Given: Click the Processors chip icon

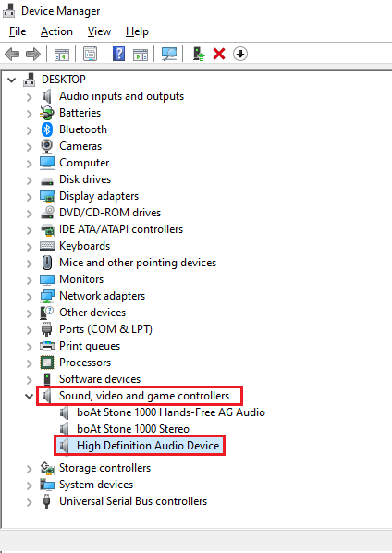Looking at the screenshot, I should click(47, 363).
